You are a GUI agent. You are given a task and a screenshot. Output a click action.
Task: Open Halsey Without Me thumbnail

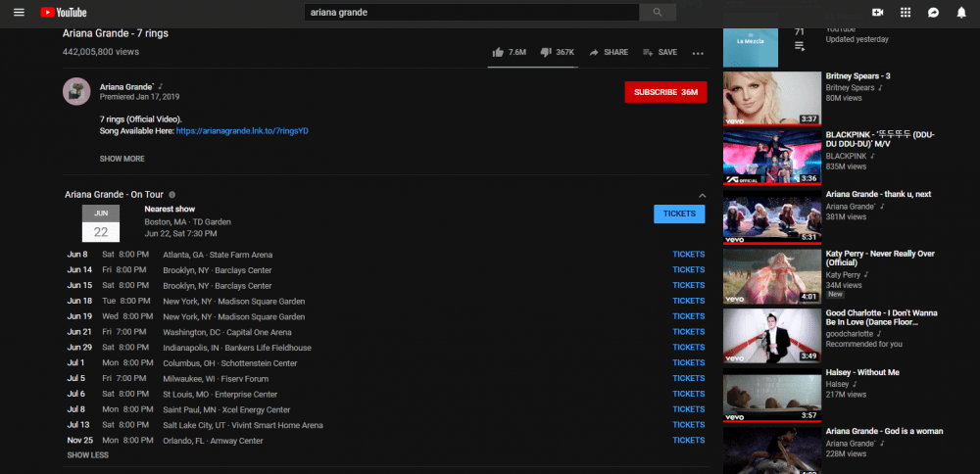click(x=772, y=396)
